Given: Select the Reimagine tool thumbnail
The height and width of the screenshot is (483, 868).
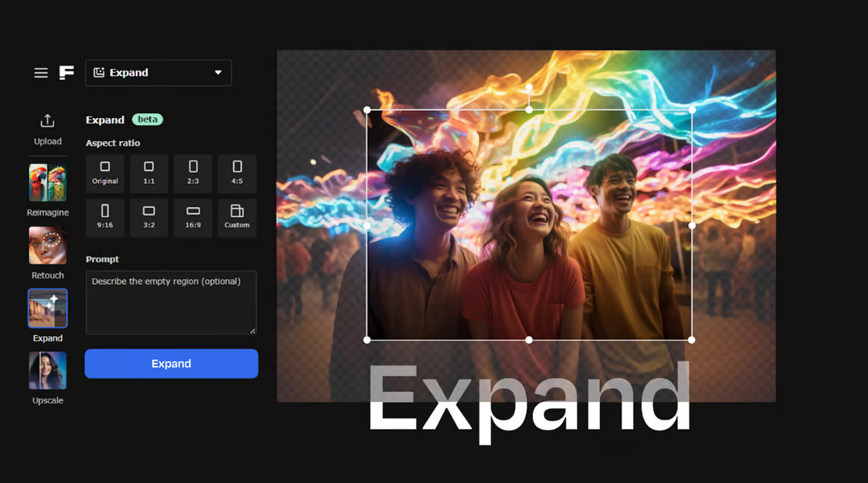Looking at the screenshot, I should point(48,183).
